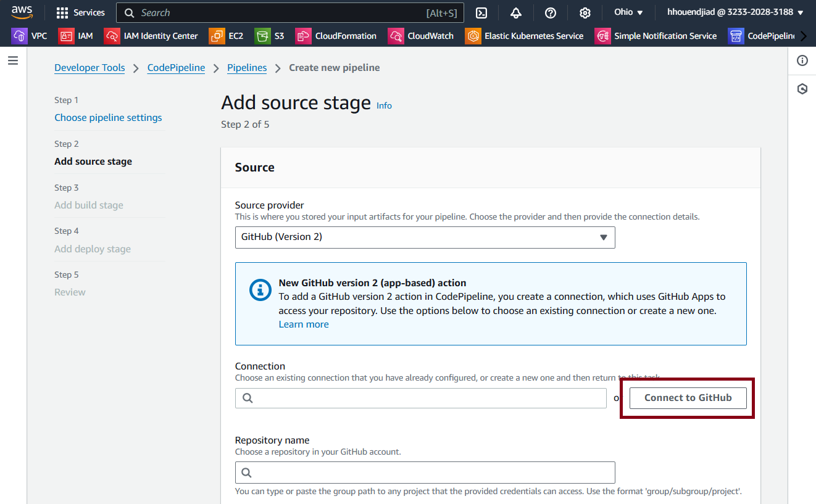Click the favorites bar right arrow
Viewport: 816px width, 504px height.
click(804, 36)
